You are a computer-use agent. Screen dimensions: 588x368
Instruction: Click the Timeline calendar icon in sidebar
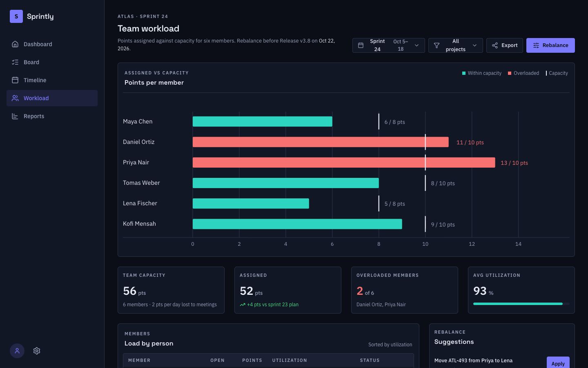(x=15, y=80)
